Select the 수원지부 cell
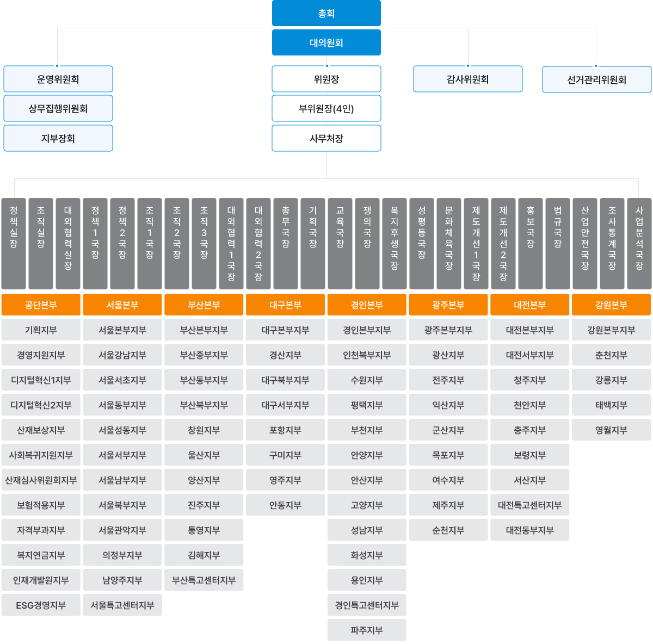The height and width of the screenshot is (644, 653). pyautogui.click(x=367, y=380)
